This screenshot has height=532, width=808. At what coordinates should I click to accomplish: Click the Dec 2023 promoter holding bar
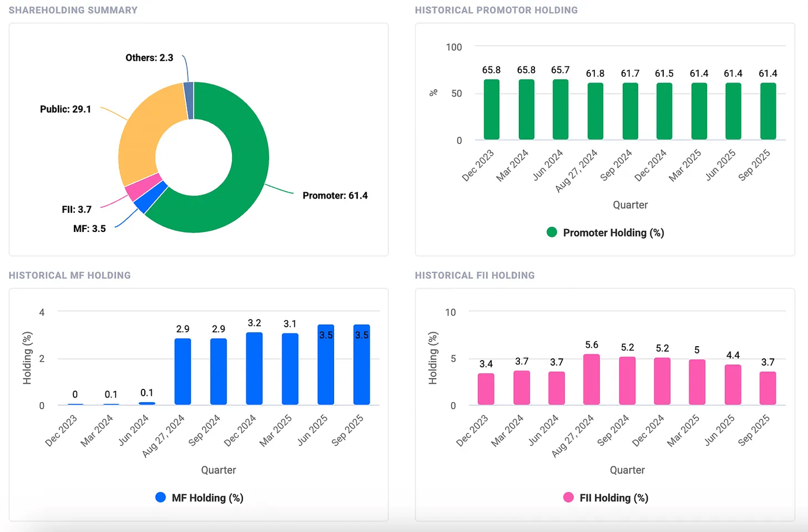click(x=491, y=110)
